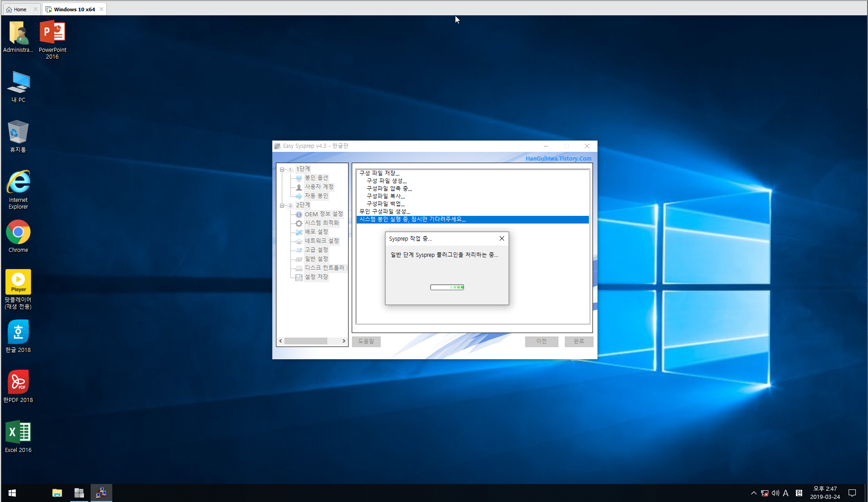The image size is (868, 502).
Task: Show hidden system tray icons
Action: (x=753, y=493)
